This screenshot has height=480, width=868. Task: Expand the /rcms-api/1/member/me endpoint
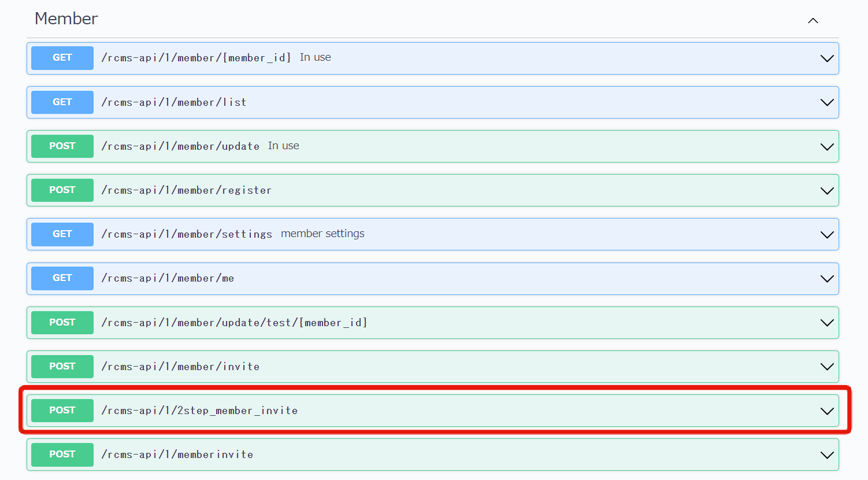tap(827, 278)
